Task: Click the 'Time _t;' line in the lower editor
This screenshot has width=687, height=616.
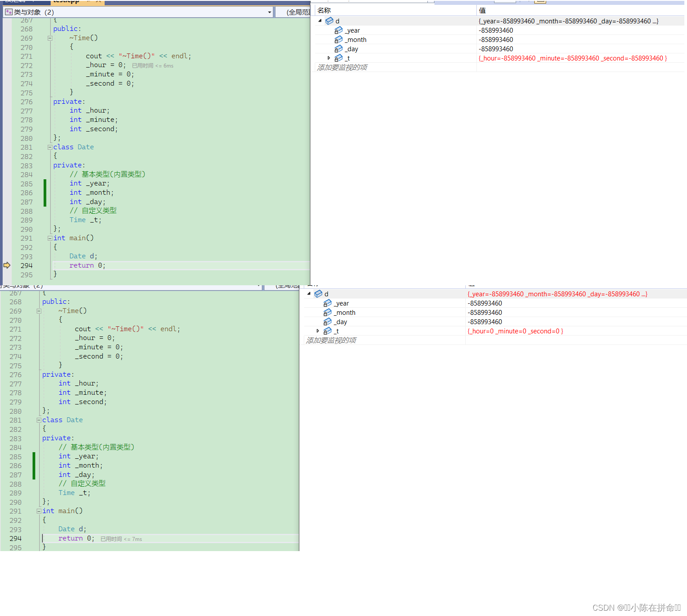Action: pos(75,493)
